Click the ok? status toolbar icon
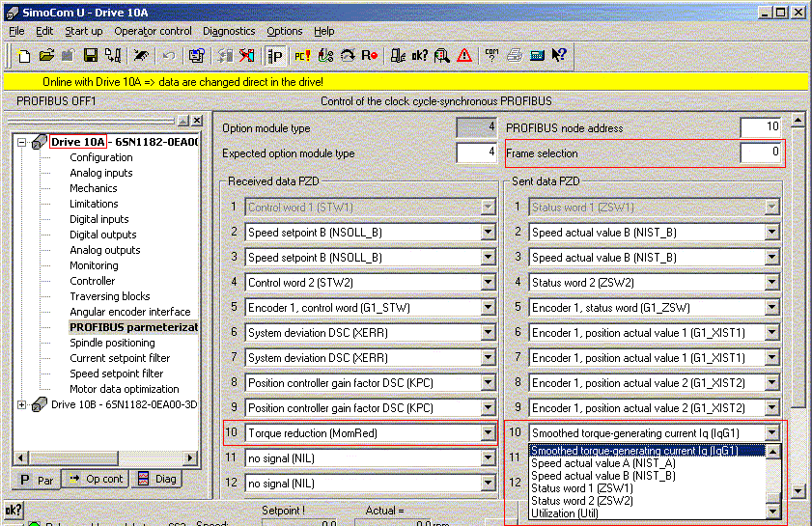Viewport: 812px width, 526px height. (419, 55)
